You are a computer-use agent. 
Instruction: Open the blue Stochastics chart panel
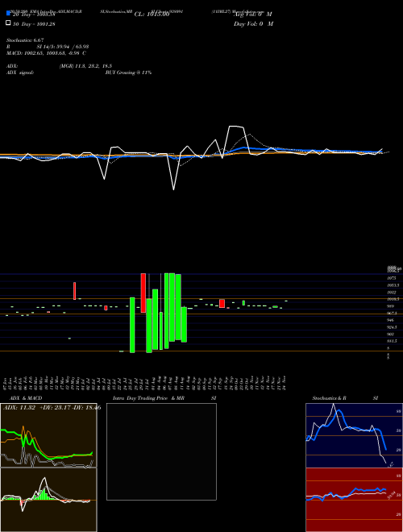[x=354, y=435]
